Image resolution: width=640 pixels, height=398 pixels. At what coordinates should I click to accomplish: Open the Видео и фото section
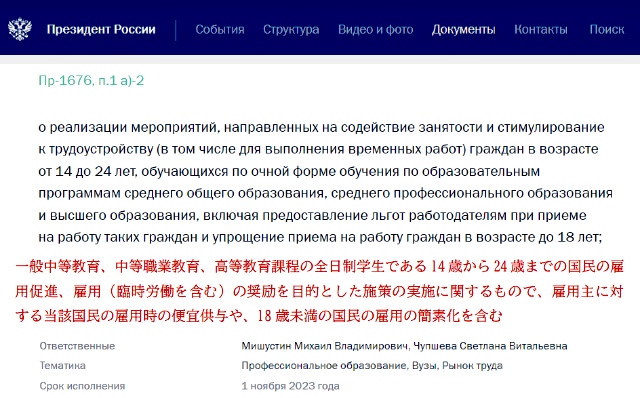click(x=376, y=29)
